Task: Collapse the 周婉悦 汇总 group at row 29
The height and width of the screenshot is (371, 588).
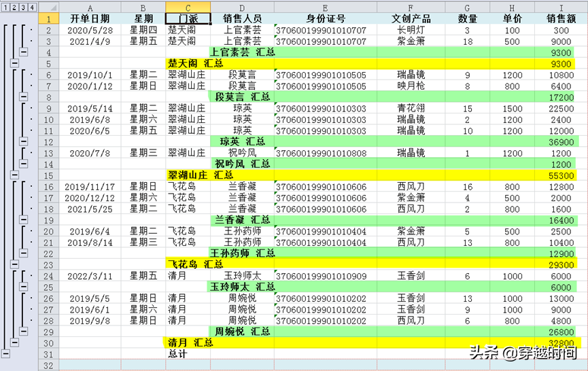Action: point(24,332)
